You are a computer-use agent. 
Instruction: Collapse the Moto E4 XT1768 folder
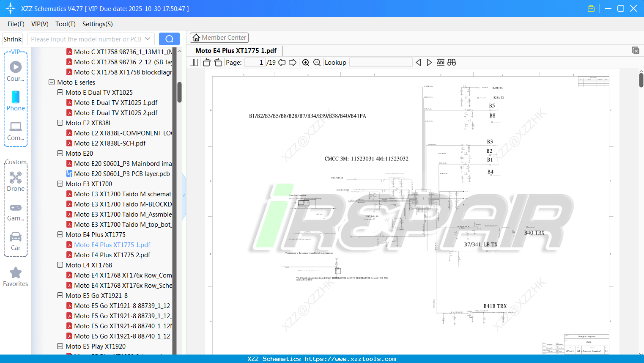click(x=60, y=265)
